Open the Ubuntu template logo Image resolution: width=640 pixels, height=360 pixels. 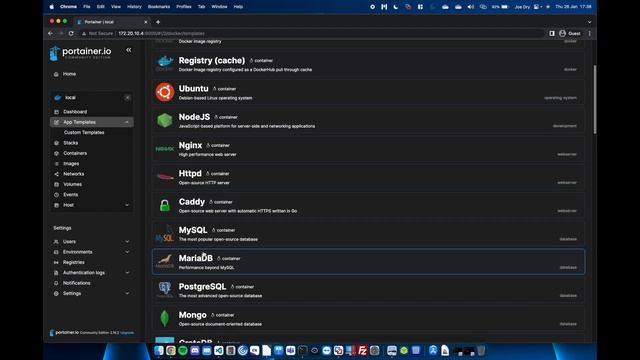tap(165, 92)
